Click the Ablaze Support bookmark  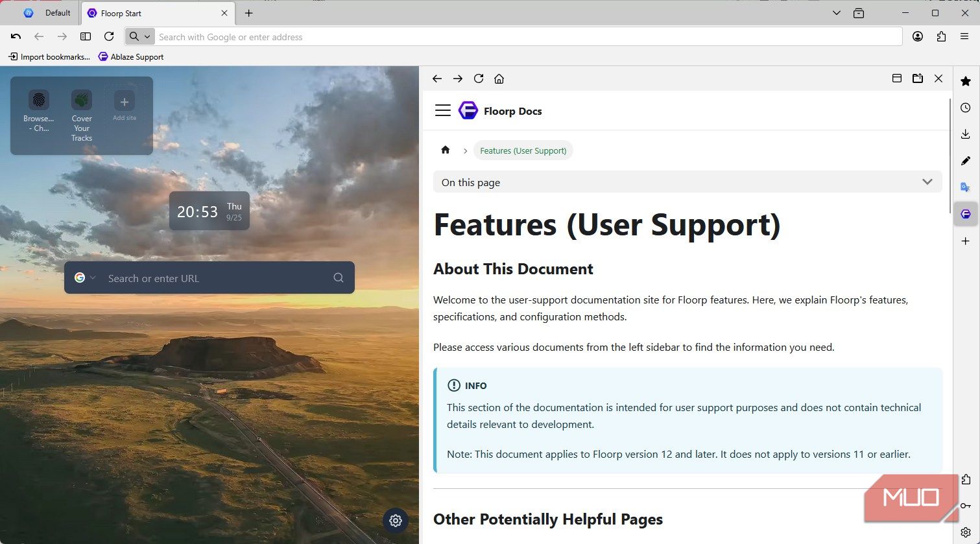tap(130, 56)
